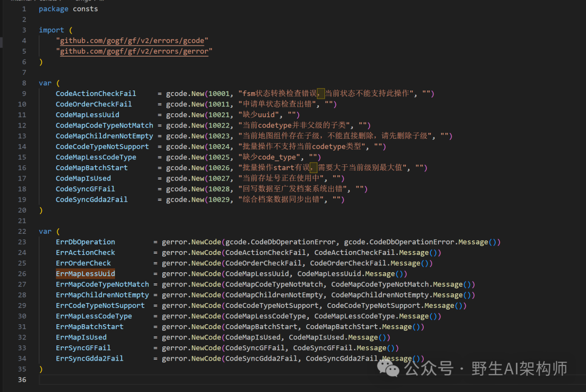This screenshot has width=586, height=392.
Task: Click the import keyword on line 3
Action: [51, 30]
